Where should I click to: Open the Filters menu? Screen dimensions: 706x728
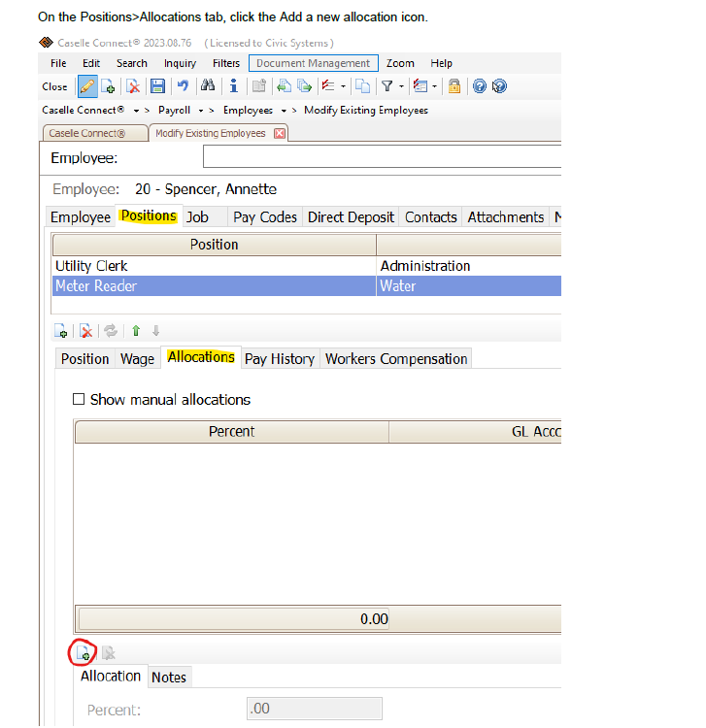pyautogui.click(x=226, y=63)
